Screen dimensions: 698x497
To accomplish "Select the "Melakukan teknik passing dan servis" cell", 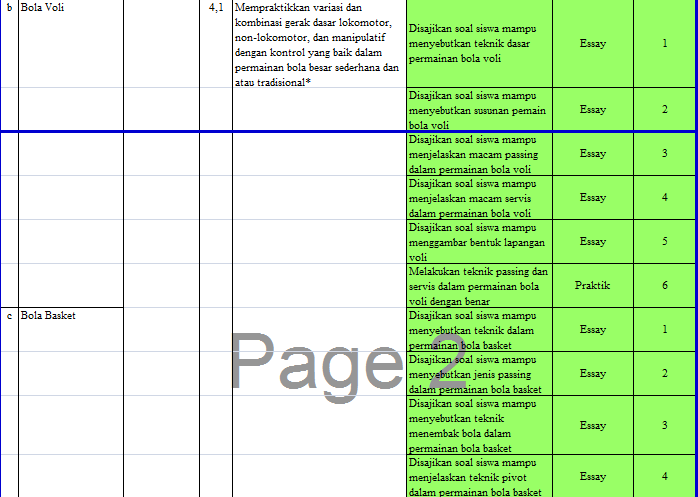I will pyautogui.click(x=479, y=285).
